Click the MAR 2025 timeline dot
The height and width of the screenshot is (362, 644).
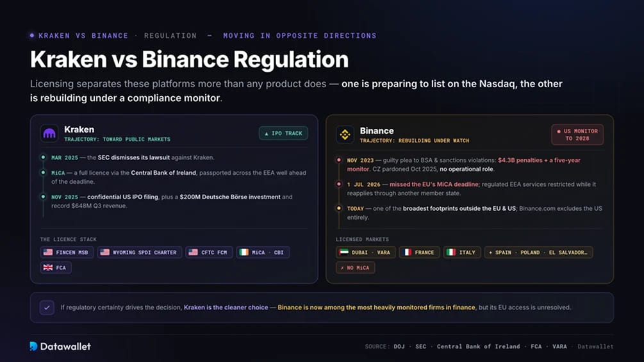coord(43,157)
